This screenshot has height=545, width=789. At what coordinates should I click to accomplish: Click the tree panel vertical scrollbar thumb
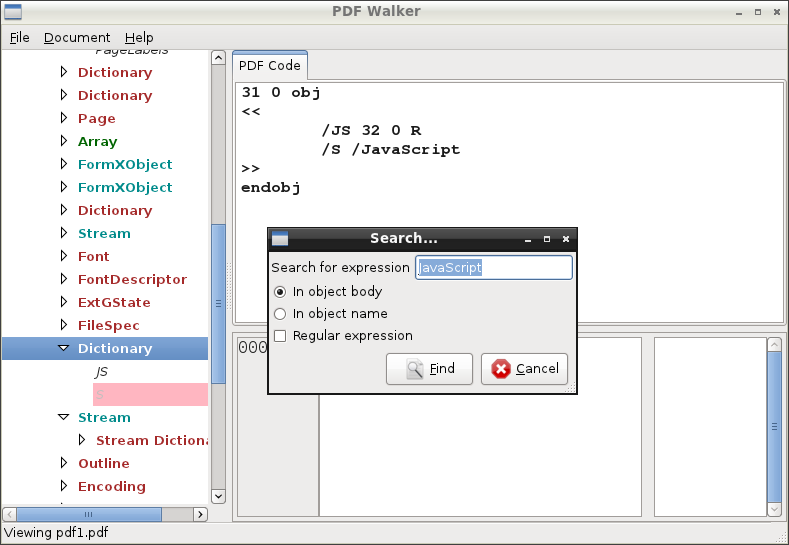click(x=218, y=302)
